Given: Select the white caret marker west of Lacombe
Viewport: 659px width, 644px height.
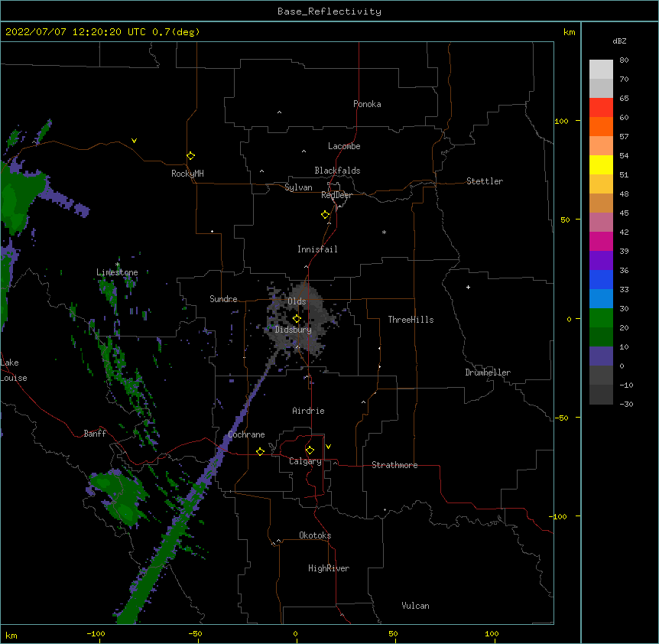Looking at the screenshot, I should pyautogui.click(x=304, y=151).
